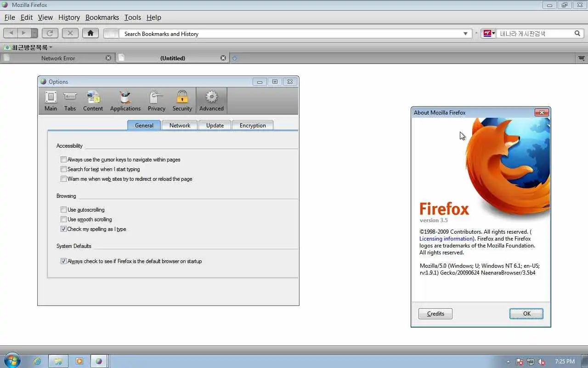This screenshot has height=368, width=588.
Task: Open the back/forward history dropdown arrow
Action: pos(34,33)
